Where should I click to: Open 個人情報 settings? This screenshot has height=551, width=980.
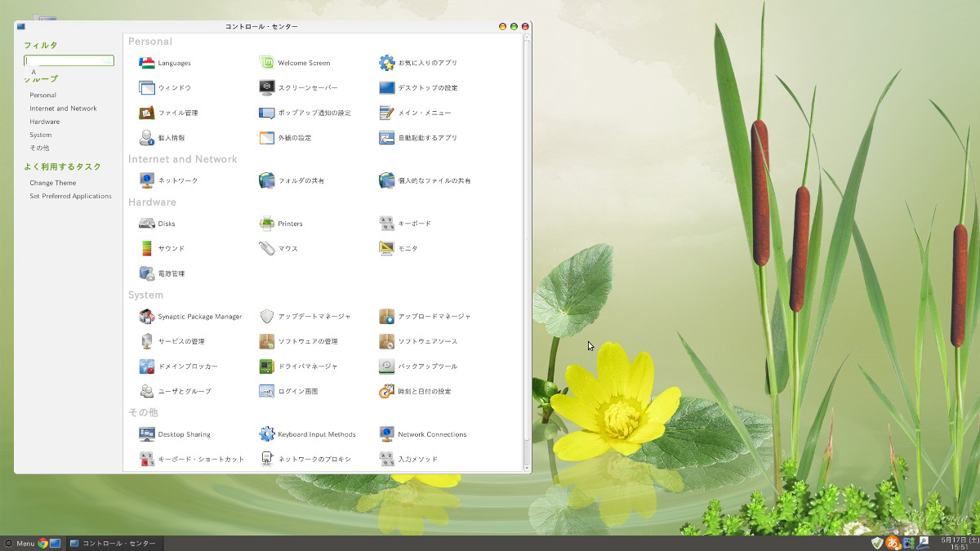click(162, 138)
